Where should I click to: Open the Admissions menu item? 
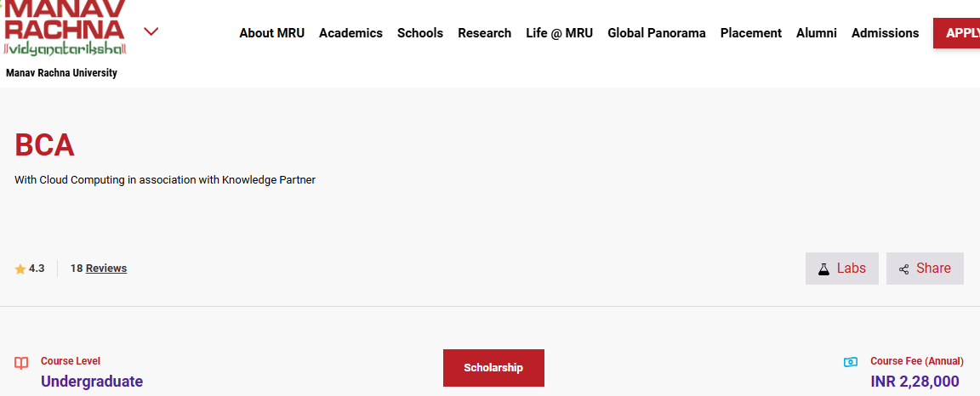tap(885, 33)
